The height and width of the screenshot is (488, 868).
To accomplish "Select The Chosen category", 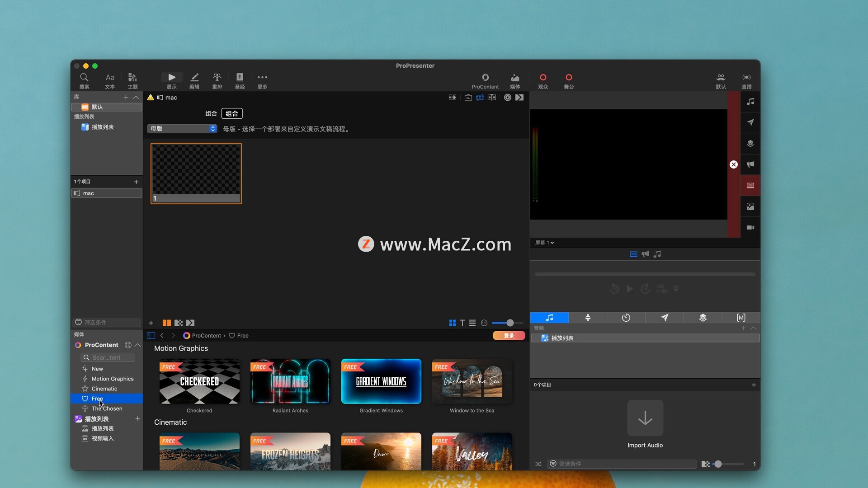I will coord(107,408).
